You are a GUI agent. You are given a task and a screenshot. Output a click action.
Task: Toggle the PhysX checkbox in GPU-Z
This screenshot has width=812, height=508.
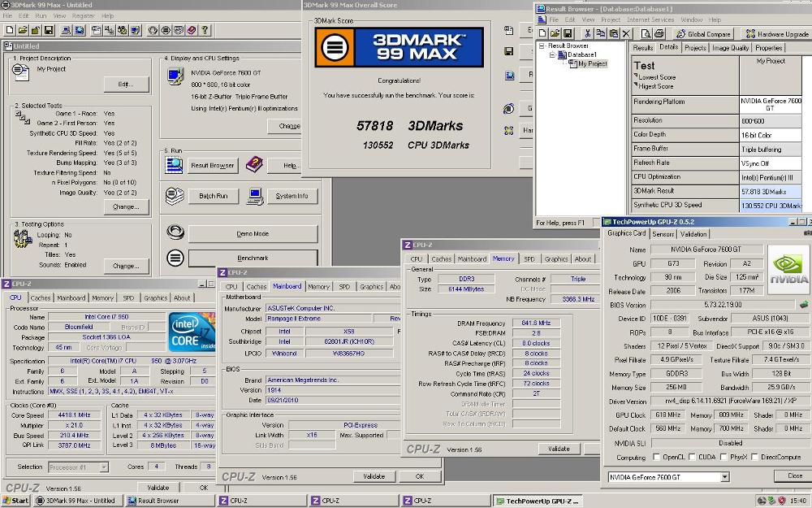click(x=723, y=457)
